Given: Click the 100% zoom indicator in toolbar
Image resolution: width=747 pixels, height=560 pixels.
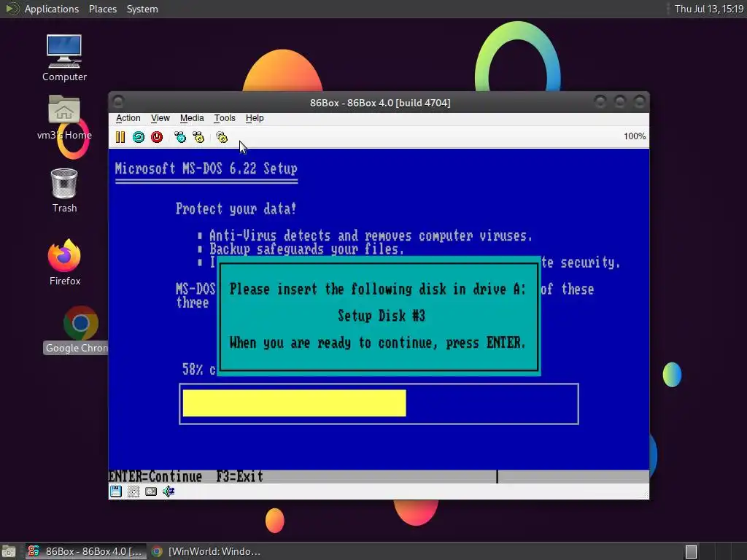Looking at the screenshot, I should click(635, 136).
